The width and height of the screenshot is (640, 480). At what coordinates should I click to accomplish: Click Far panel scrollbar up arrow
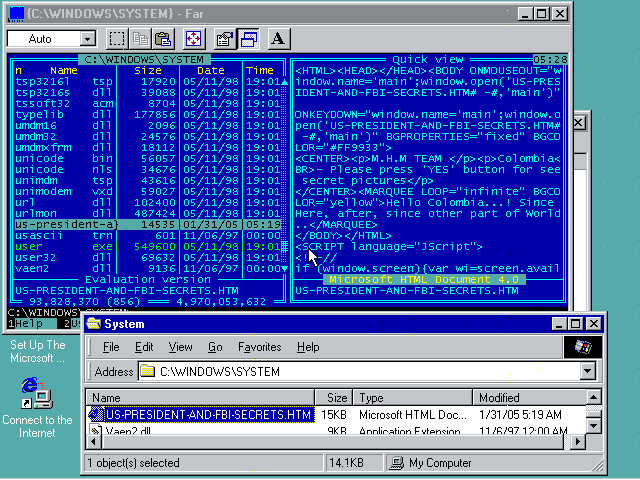[284, 82]
